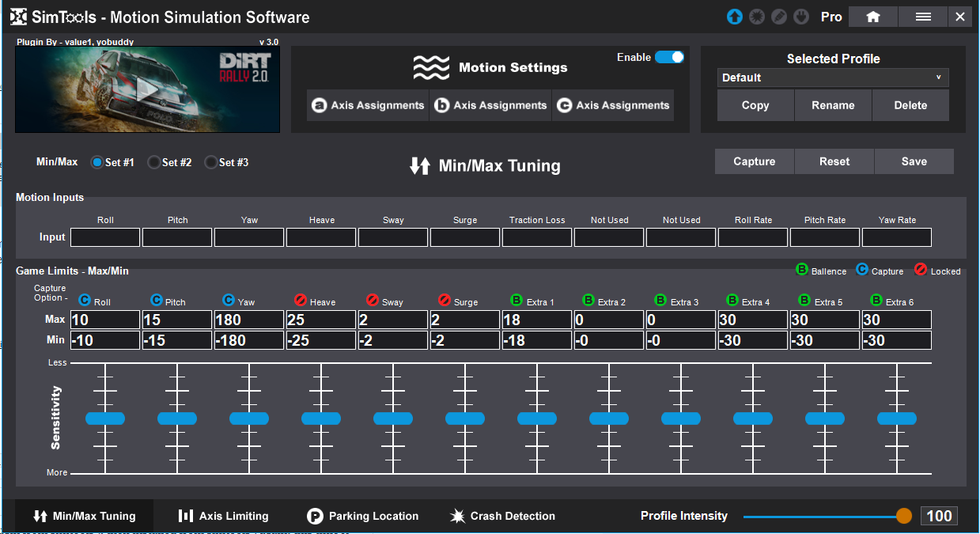980x534 pixels.
Task: Click the locked icon above Heave
Action: (x=301, y=301)
